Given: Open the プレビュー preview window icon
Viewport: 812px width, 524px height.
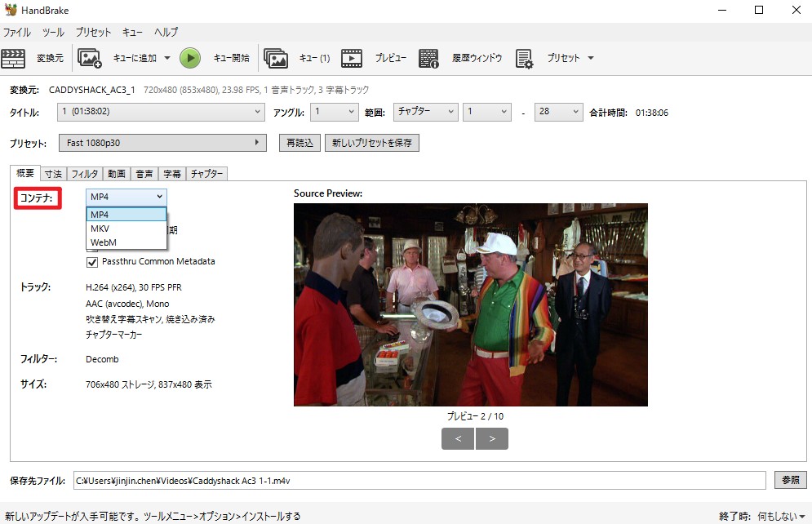Looking at the screenshot, I should [352, 58].
